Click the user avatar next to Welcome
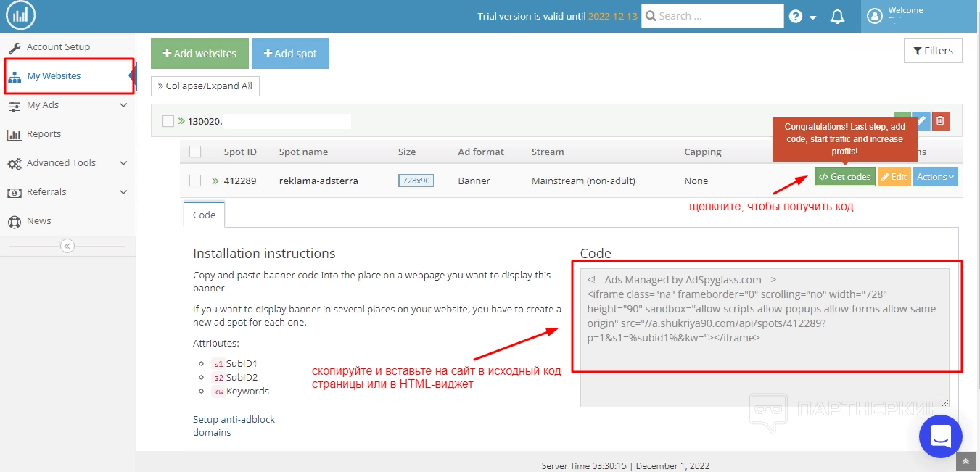980x472 pixels. [x=875, y=16]
